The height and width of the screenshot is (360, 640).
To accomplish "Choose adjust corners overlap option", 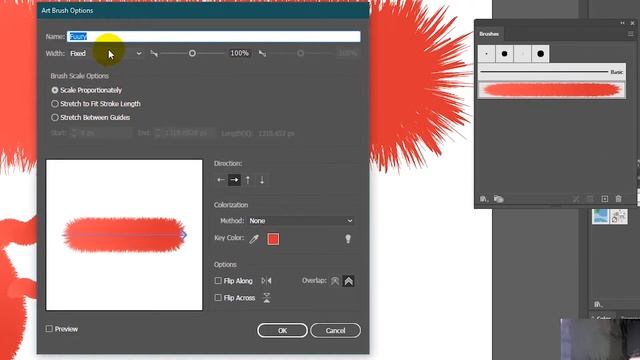I will point(349,281).
